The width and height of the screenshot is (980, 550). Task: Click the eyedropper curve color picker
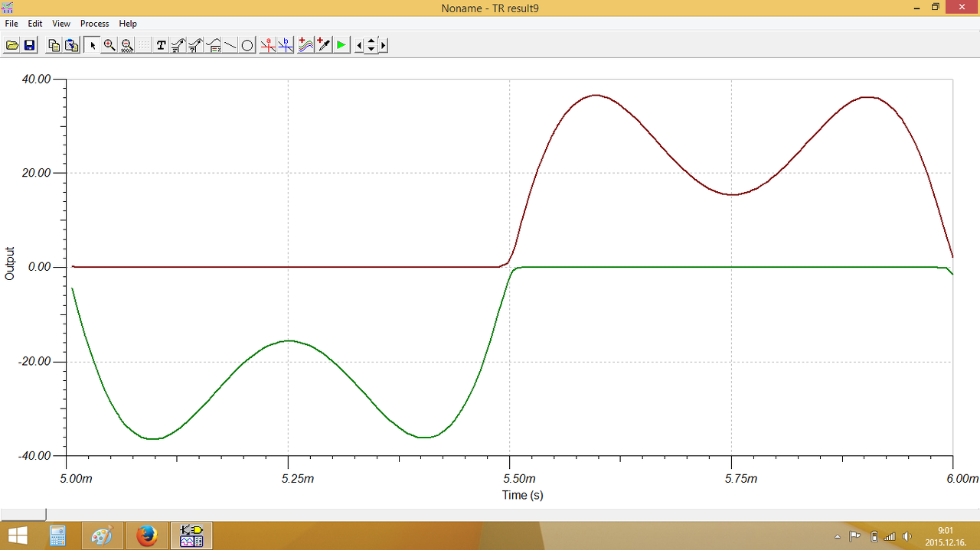[323, 45]
